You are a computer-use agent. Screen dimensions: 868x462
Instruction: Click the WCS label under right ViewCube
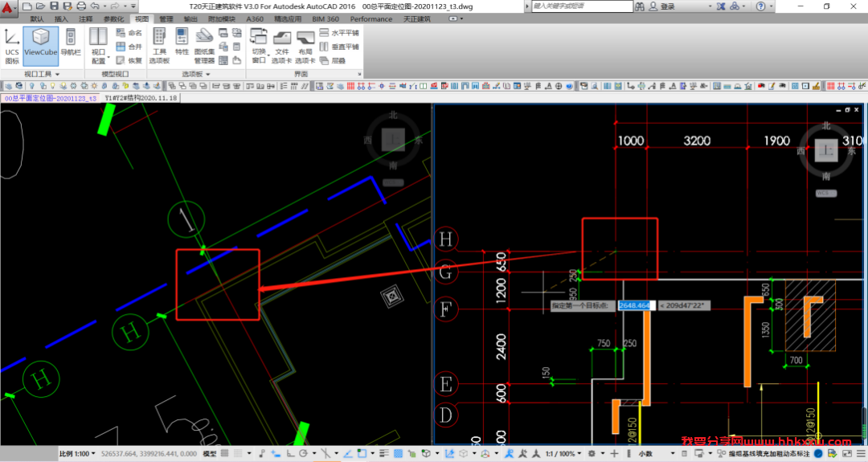[826, 193]
